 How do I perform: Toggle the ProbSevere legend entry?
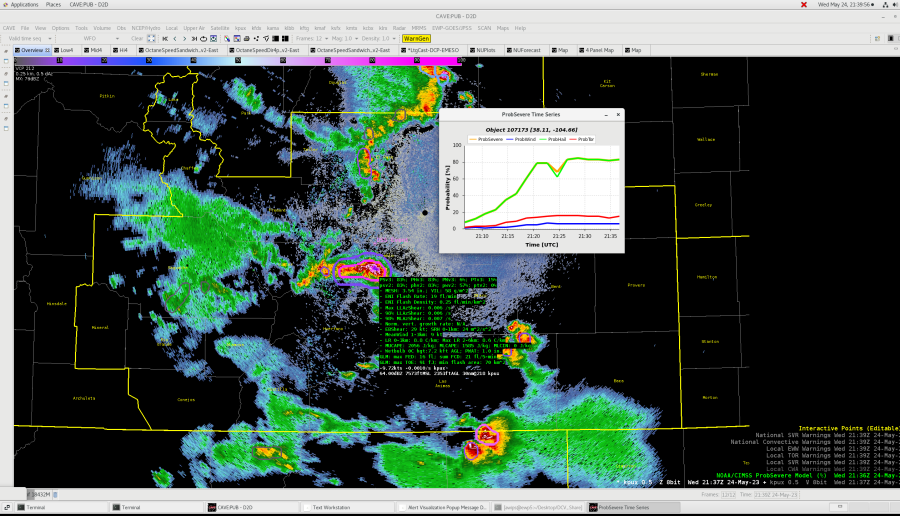tap(487, 139)
